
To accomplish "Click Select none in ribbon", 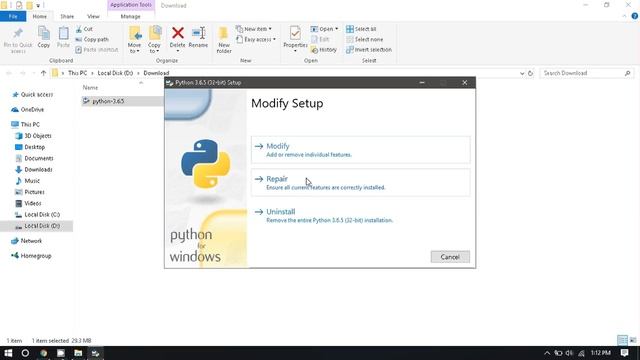I will click(x=364, y=39).
